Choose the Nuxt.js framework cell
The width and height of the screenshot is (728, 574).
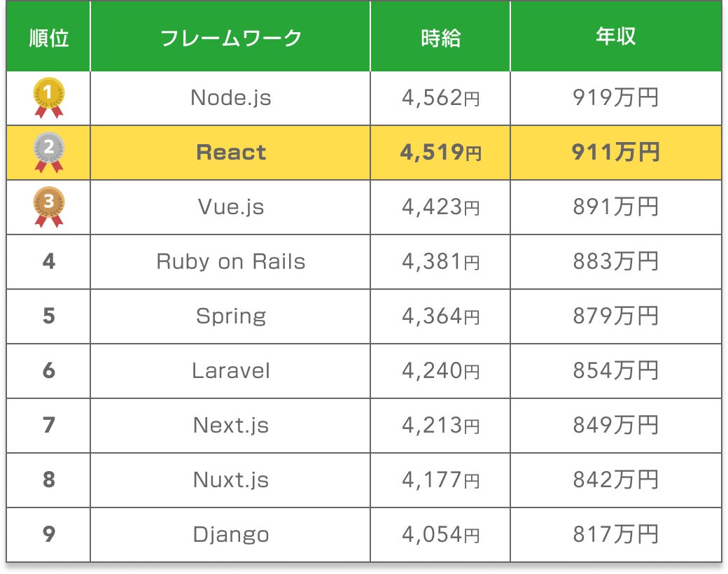(x=230, y=480)
